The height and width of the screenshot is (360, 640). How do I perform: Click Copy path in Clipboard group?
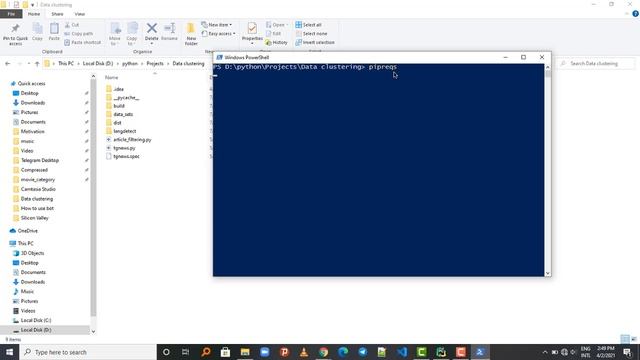pos(79,33)
